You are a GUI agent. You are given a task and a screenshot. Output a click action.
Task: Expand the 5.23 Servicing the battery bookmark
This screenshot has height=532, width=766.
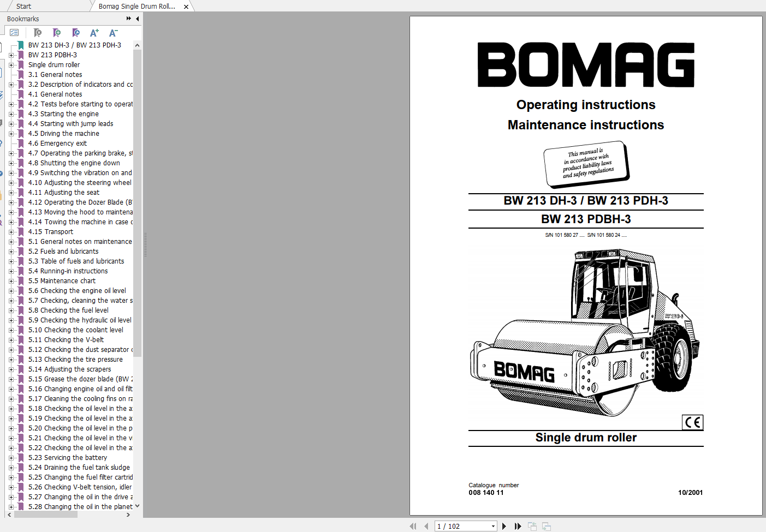11,458
